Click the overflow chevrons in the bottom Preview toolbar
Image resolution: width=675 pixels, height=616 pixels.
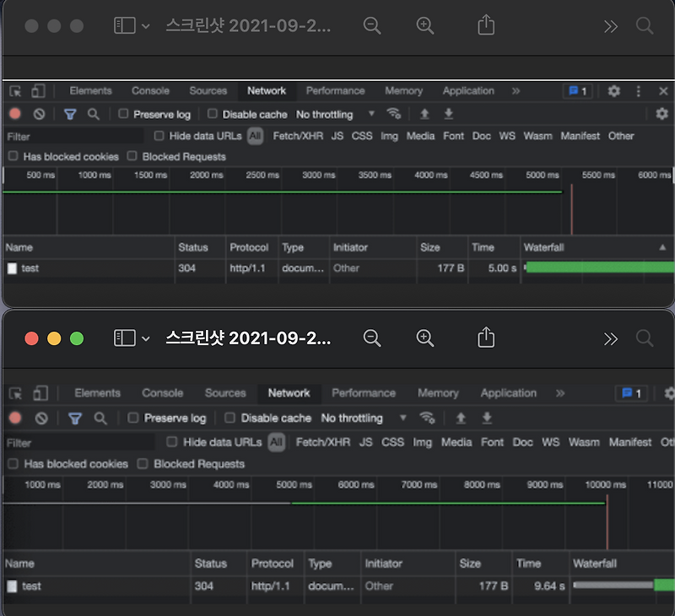coord(610,338)
